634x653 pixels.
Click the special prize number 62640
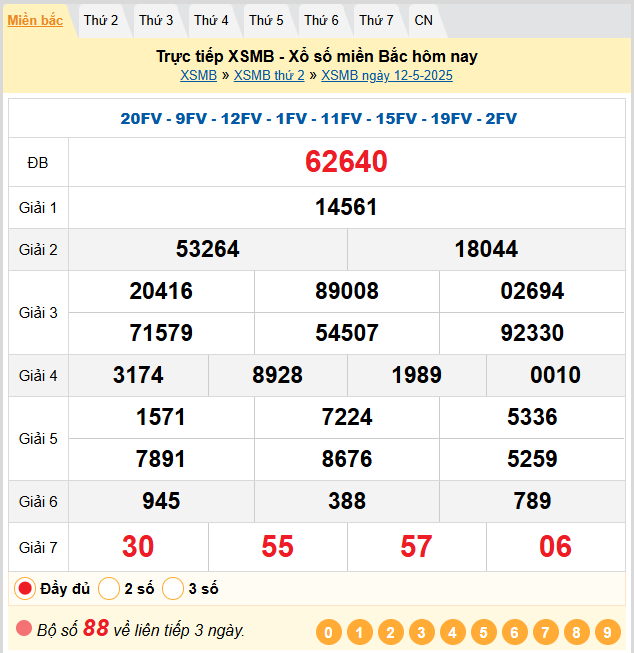click(x=346, y=162)
